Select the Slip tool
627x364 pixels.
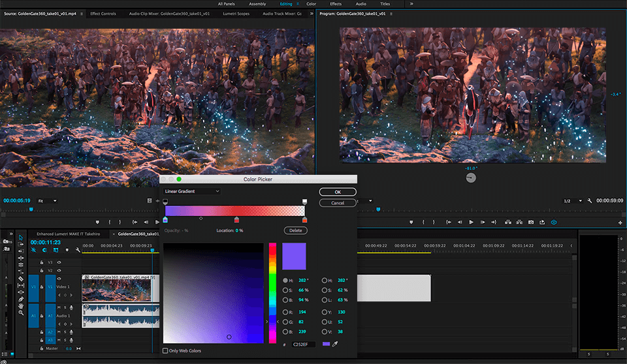tap(21, 285)
